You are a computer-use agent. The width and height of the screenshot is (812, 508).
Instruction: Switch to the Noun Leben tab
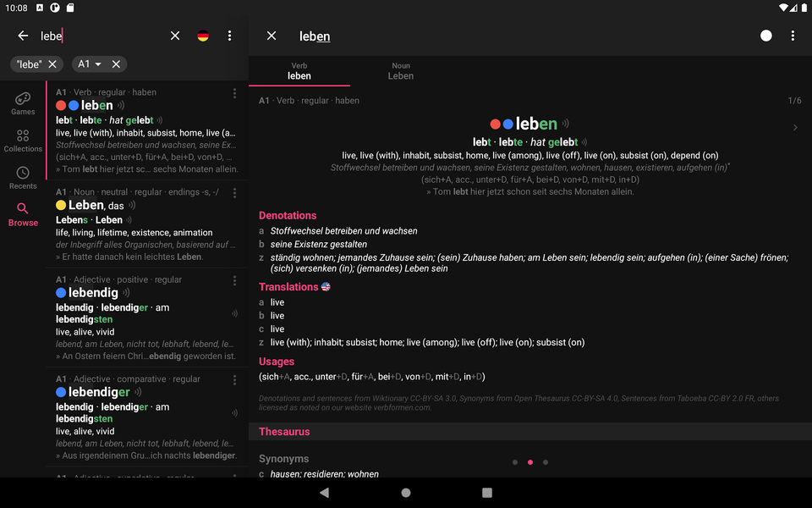click(x=400, y=69)
